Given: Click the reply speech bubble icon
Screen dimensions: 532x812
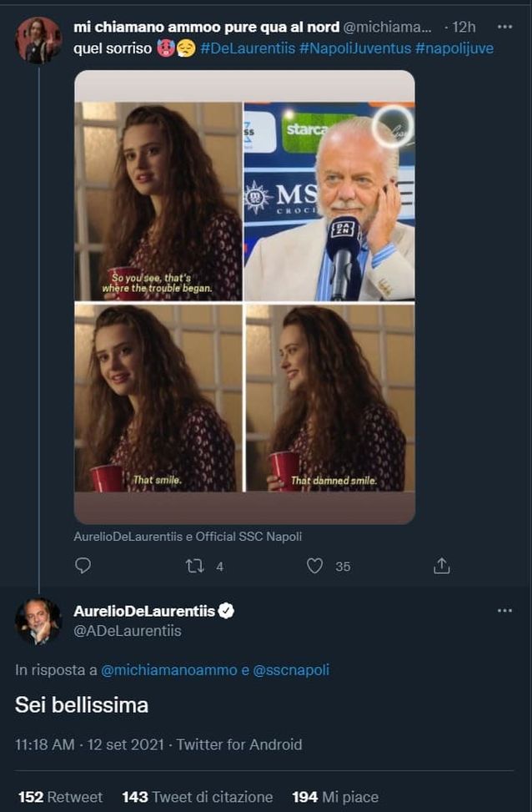Looking at the screenshot, I should [83, 566].
